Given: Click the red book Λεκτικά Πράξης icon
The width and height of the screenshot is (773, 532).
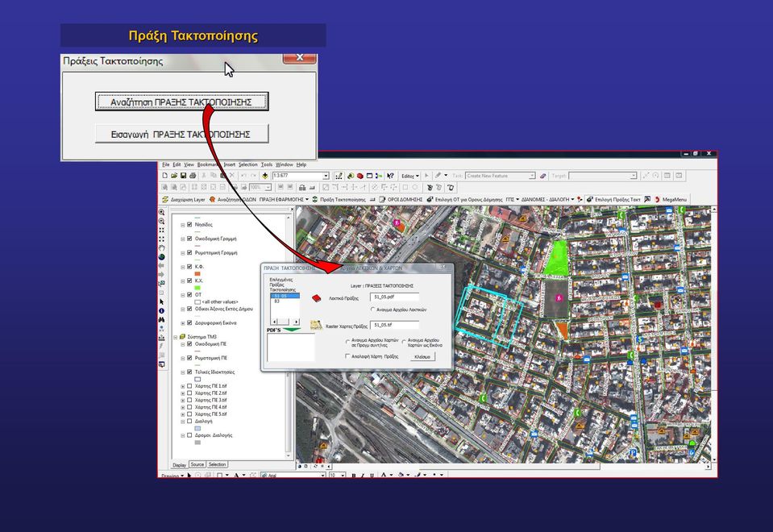Looking at the screenshot, I should point(316,298).
